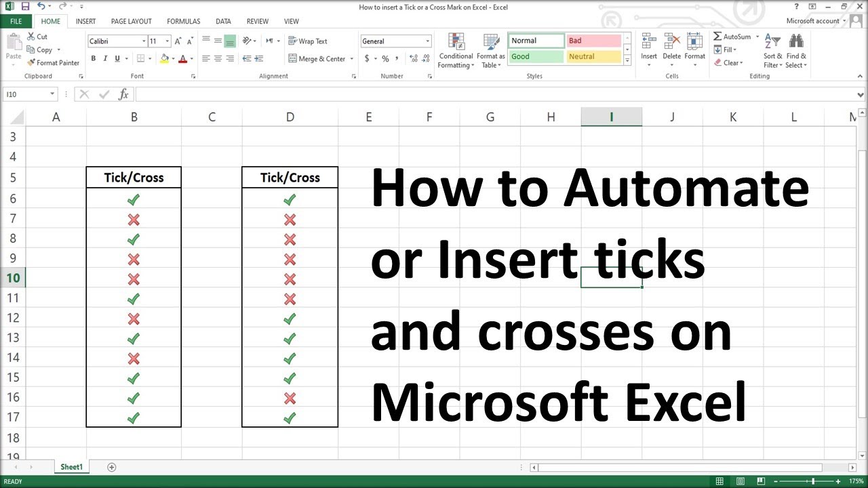Open the FILE tab
868x488 pixels.
pyautogui.click(x=16, y=21)
